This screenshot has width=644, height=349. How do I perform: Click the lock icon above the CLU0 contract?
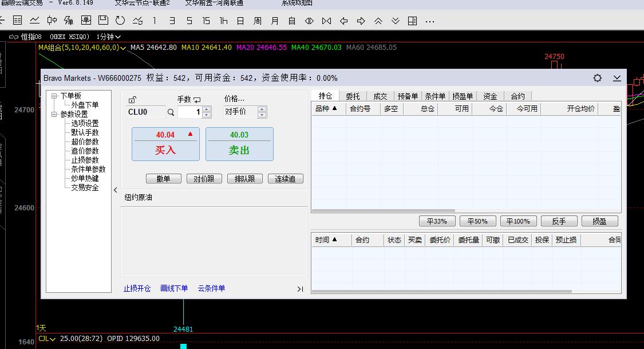[133, 100]
